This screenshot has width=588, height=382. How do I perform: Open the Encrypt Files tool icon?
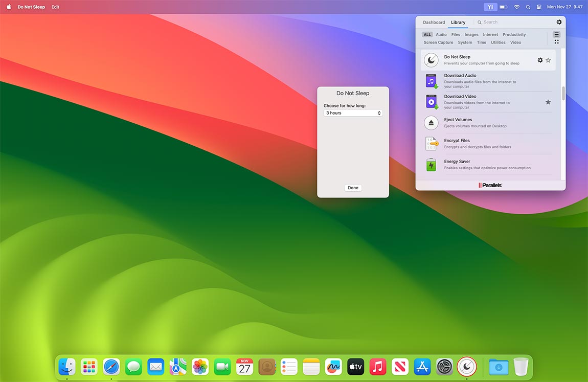(432, 144)
